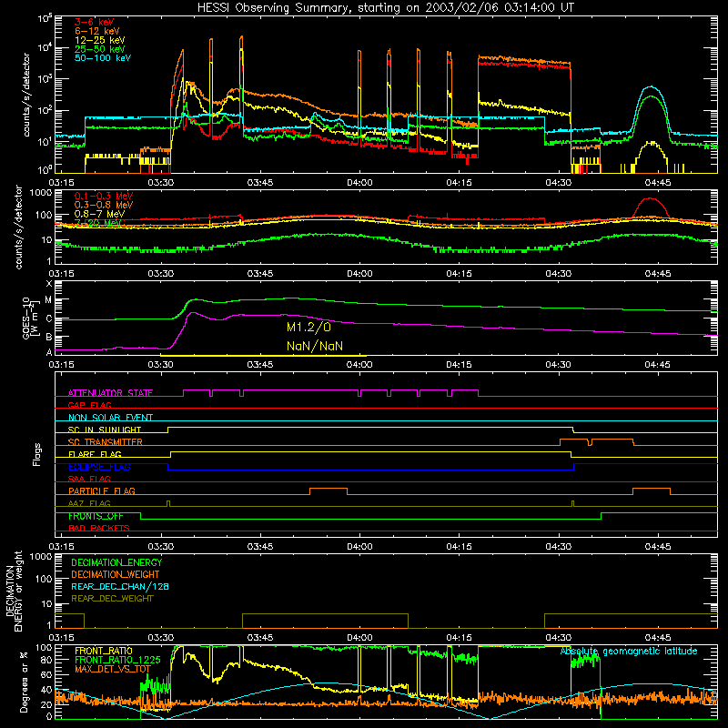Select the BAD_PACKETS flag label
Screen dimensions: 728x728
(x=99, y=528)
